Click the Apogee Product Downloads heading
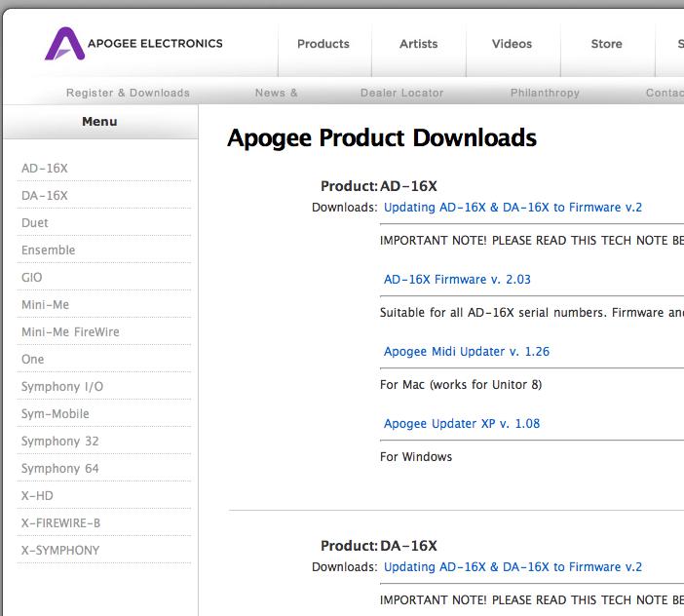 (x=382, y=138)
